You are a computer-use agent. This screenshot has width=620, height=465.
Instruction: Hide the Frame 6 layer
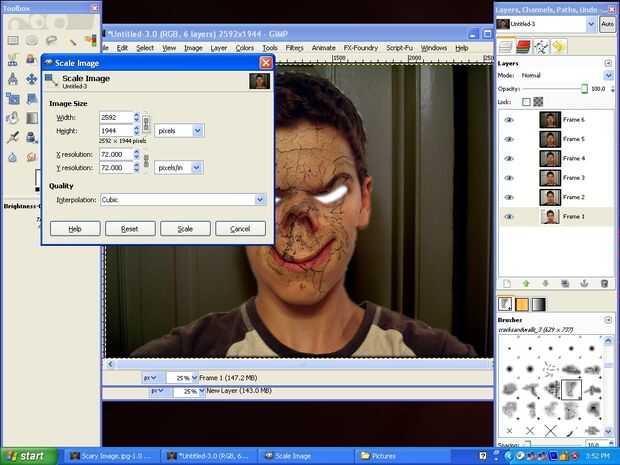click(509, 120)
